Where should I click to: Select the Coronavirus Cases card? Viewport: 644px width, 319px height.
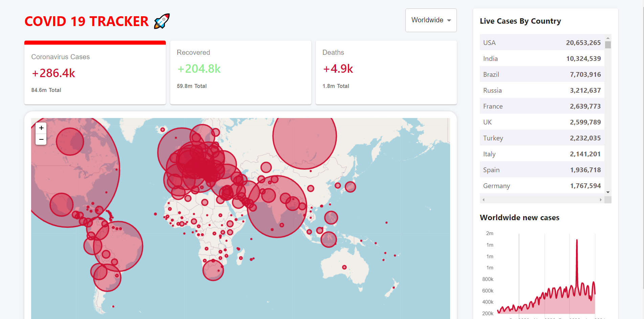coord(95,73)
